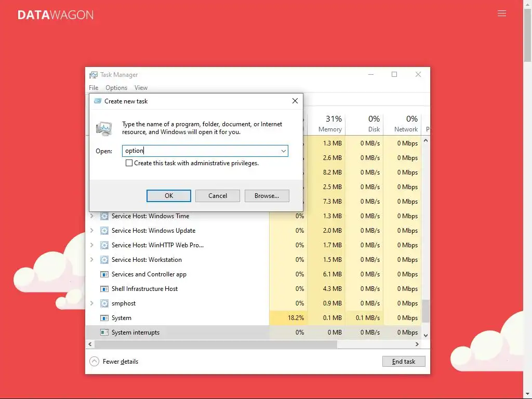Click the Service Host: WinHTTP Web Pro gear icon
This screenshot has width=532, height=399.
pos(104,245)
